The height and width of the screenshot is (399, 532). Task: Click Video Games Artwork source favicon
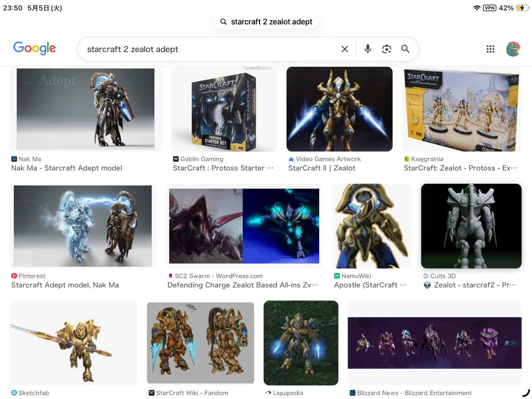[x=291, y=159]
